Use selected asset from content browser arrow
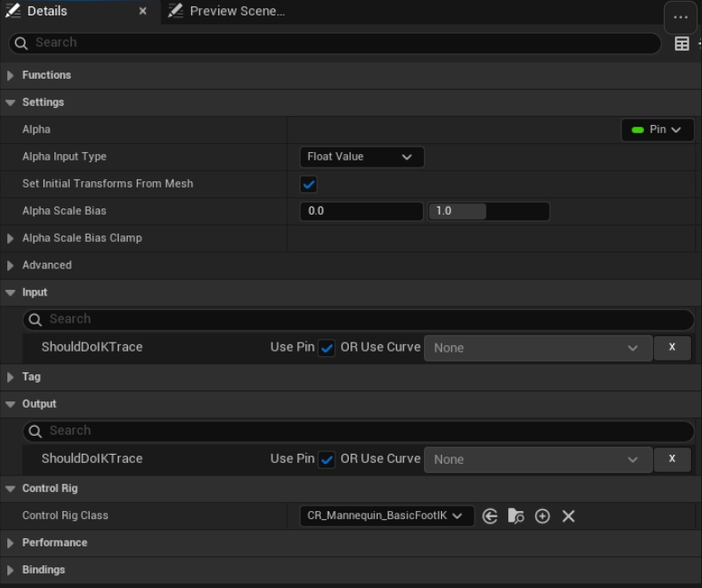 [x=490, y=516]
